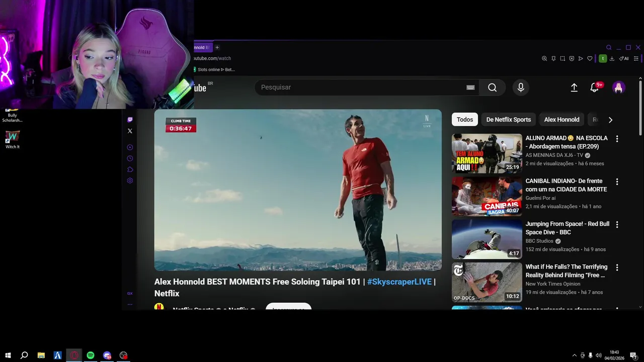Open the green 't' extension icon
Image resolution: width=644 pixels, height=362 pixels.
603,58
